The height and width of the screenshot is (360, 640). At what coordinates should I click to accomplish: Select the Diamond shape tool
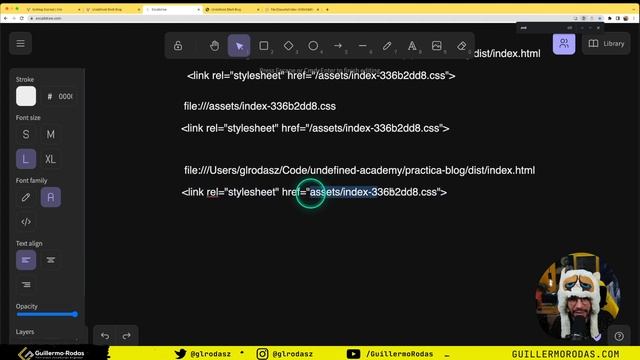tap(289, 46)
